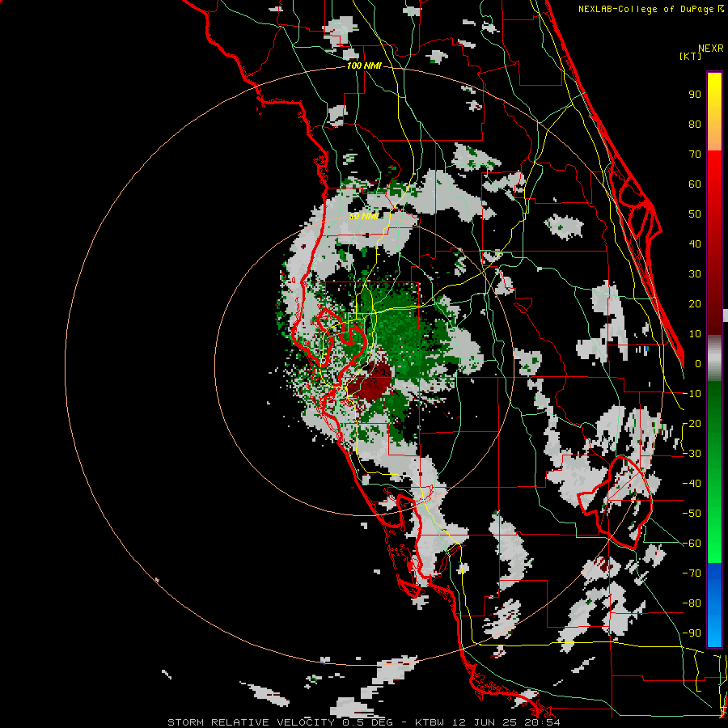Click the -40 value on velocity scale
Viewport: 728px width, 728px height.
692,484
